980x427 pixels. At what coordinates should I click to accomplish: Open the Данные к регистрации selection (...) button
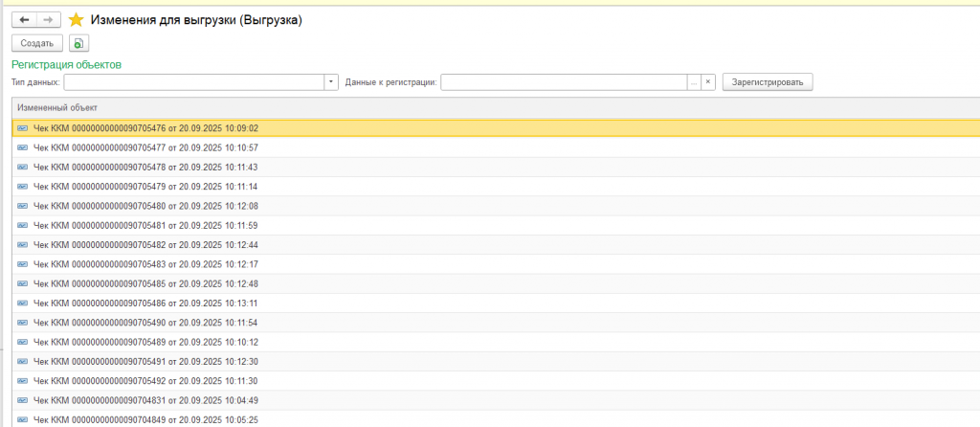694,82
